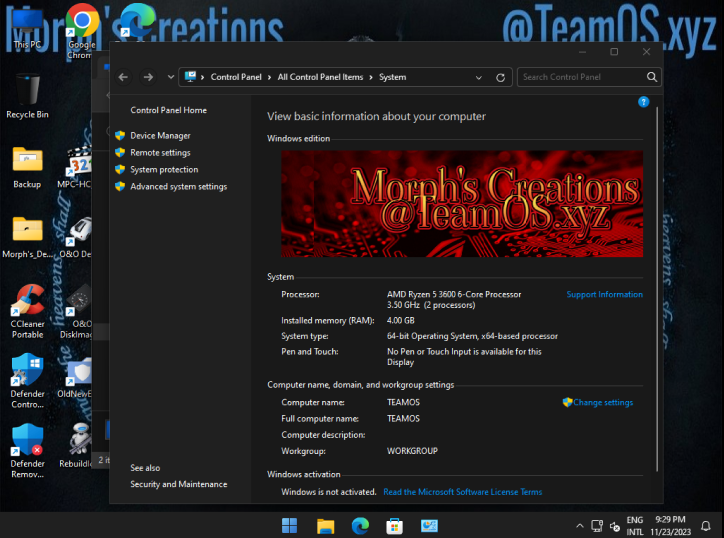
Task: Select Morph's_De... folder on desktop
Action: click(x=27, y=237)
